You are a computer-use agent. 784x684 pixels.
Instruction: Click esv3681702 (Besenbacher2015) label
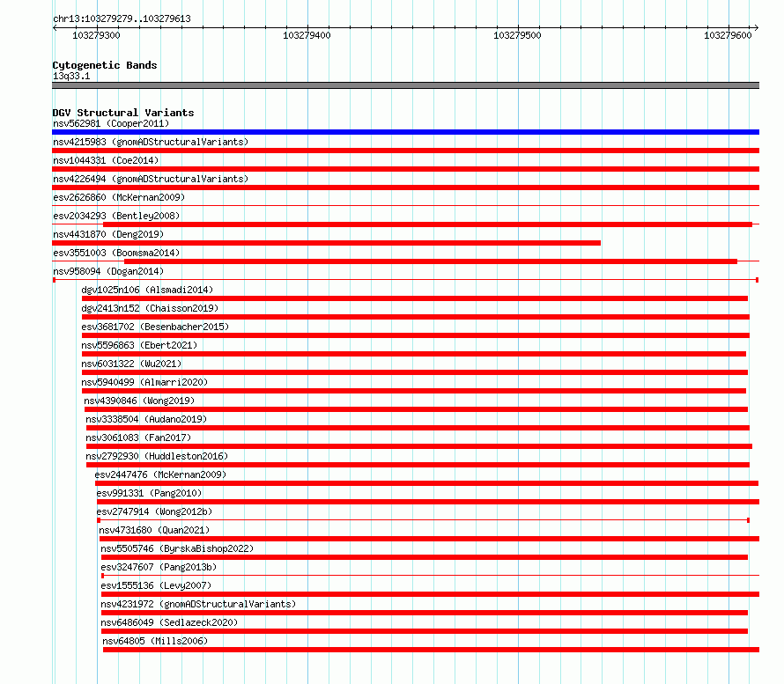click(x=155, y=327)
